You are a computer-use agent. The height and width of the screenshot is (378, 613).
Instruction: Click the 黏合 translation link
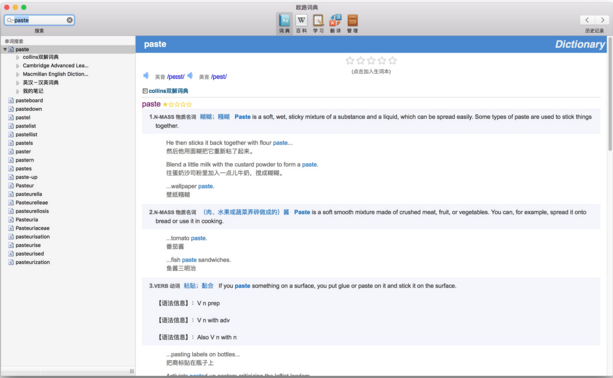(208, 286)
